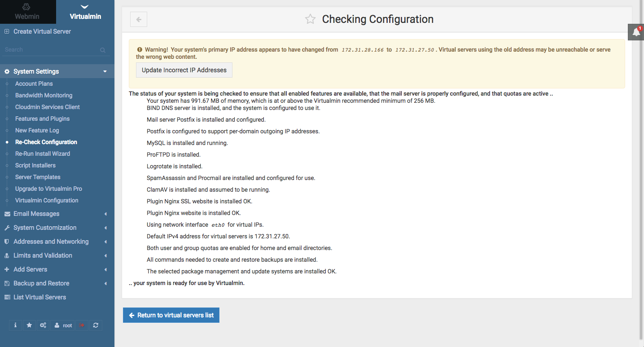644x347 pixels.
Task: Click the plus icon beside Create Virtual Server
Action: (x=7, y=31)
